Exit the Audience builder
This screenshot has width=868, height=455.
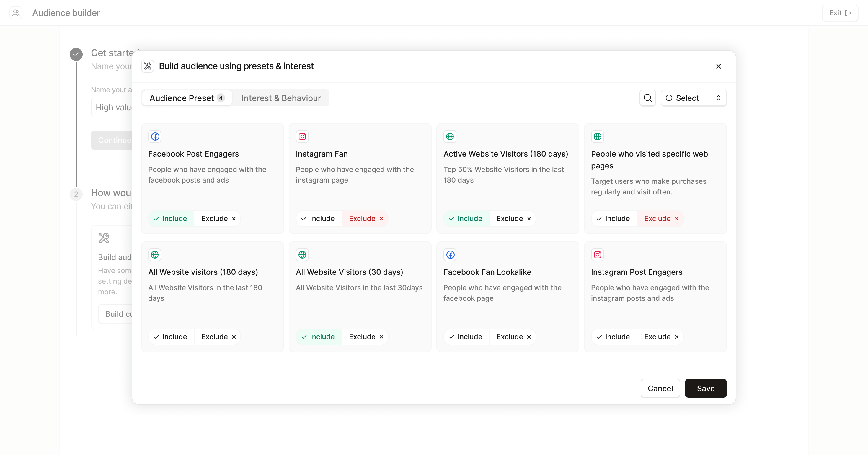pyautogui.click(x=840, y=13)
